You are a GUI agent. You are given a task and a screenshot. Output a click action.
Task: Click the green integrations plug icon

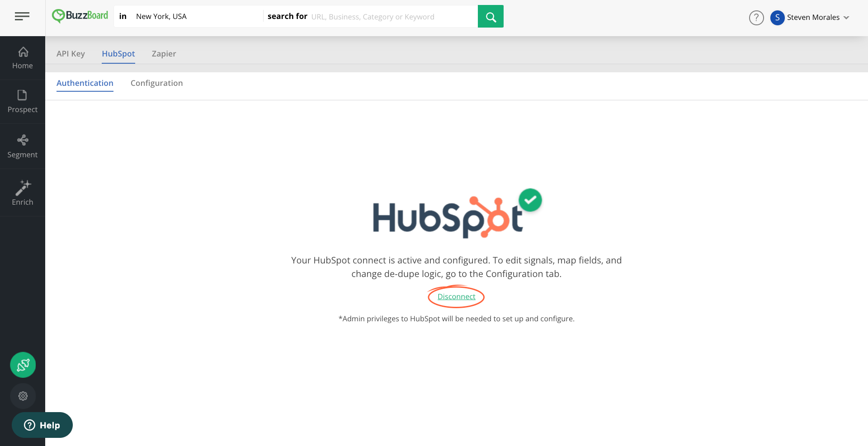tap(23, 365)
